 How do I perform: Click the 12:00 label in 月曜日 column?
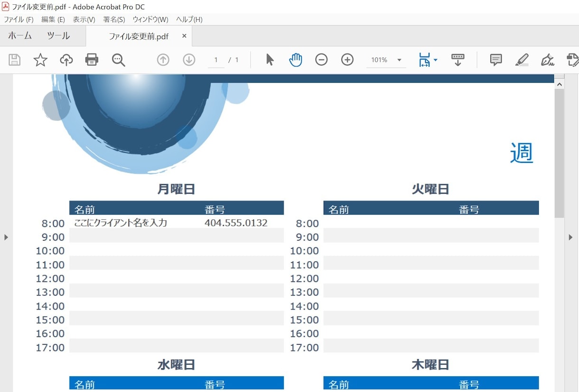pyautogui.click(x=50, y=279)
